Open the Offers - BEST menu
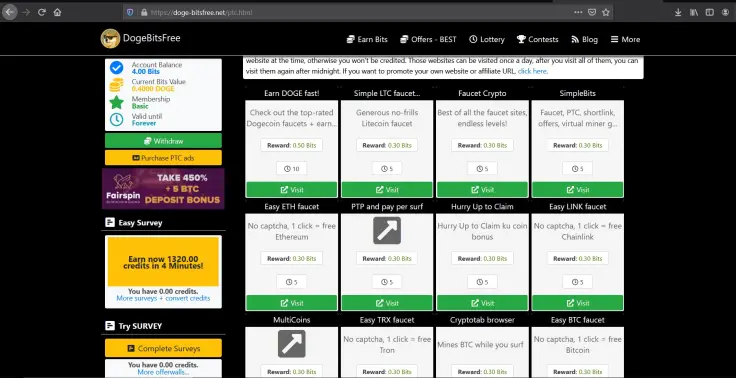Image resolution: width=736 pixels, height=378 pixels. (x=428, y=39)
